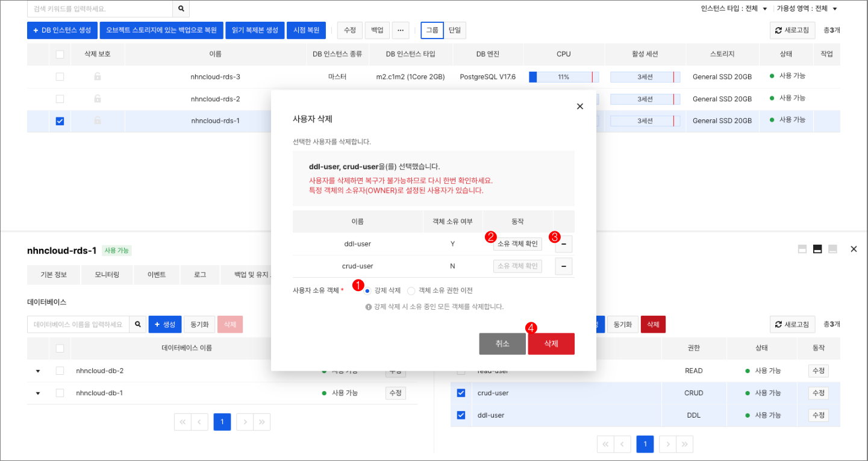The image size is (868, 461).
Task: Expand the nhncloud-db-1 database row
Action: click(x=37, y=392)
